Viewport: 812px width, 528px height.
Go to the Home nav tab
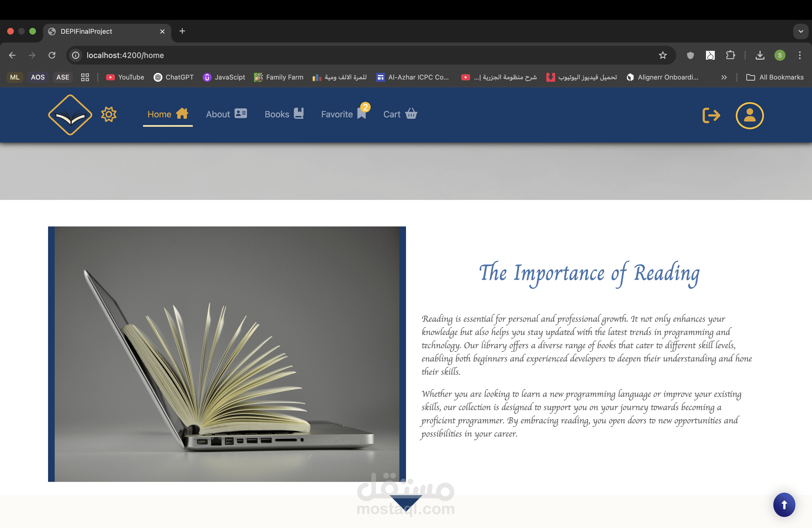tap(168, 114)
